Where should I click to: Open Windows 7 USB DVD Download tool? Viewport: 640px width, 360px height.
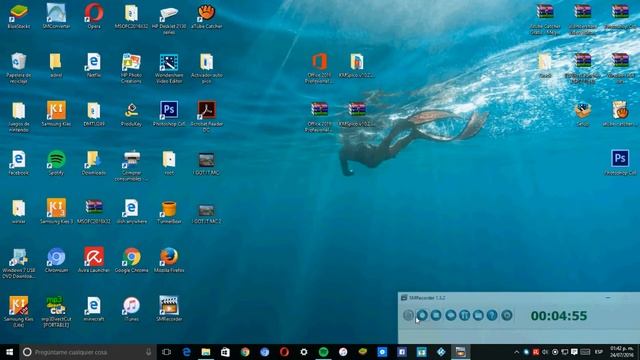pyautogui.click(x=18, y=263)
